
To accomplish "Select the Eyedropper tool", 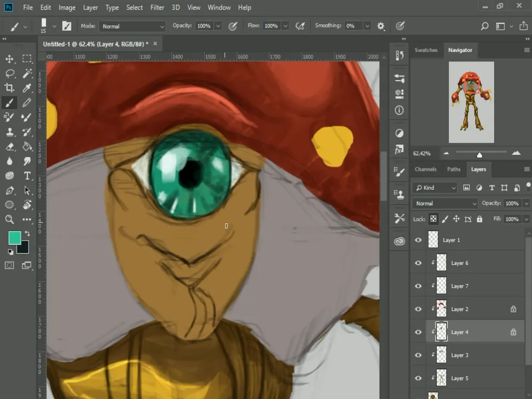I will click(27, 88).
